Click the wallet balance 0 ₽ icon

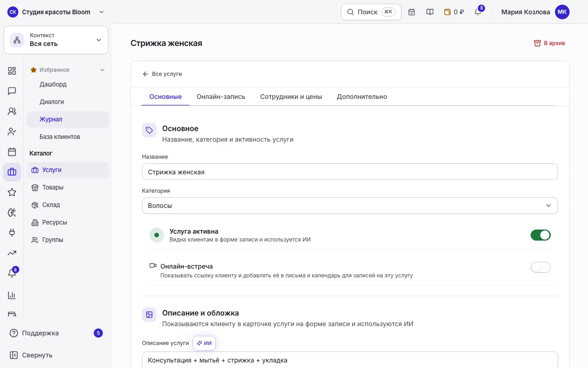[454, 12]
